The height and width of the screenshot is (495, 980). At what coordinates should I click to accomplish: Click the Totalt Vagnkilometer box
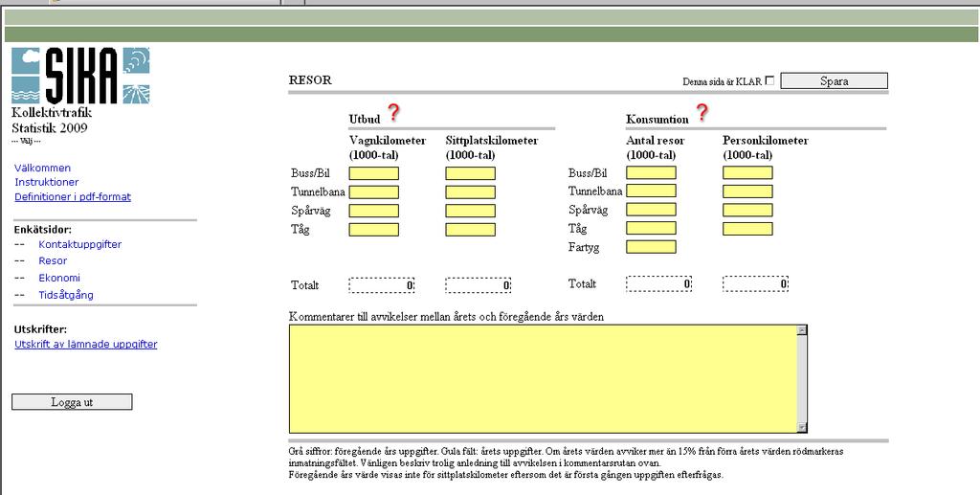pos(381,285)
